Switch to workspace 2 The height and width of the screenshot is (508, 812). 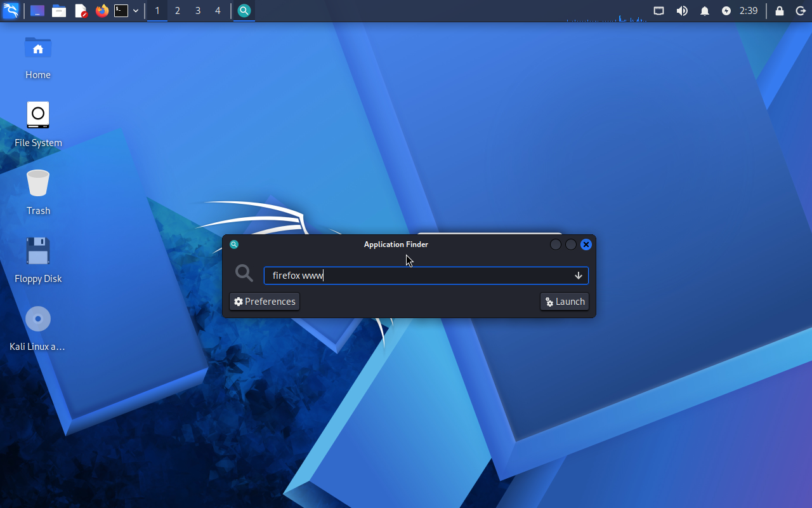177,11
